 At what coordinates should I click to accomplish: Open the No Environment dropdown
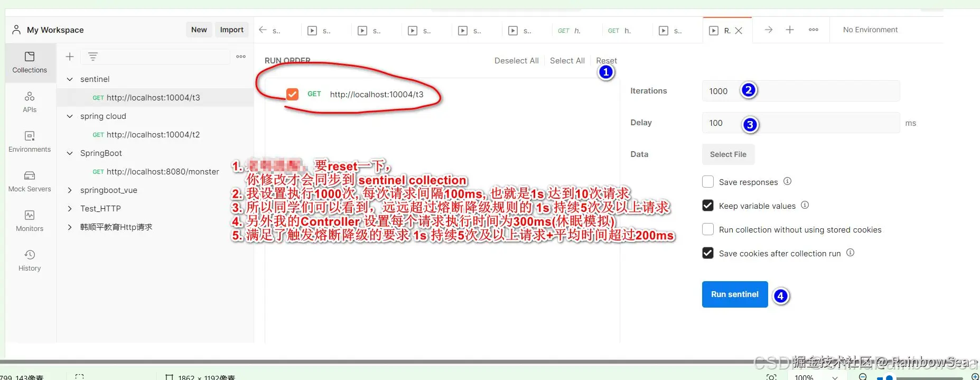pos(870,30)
